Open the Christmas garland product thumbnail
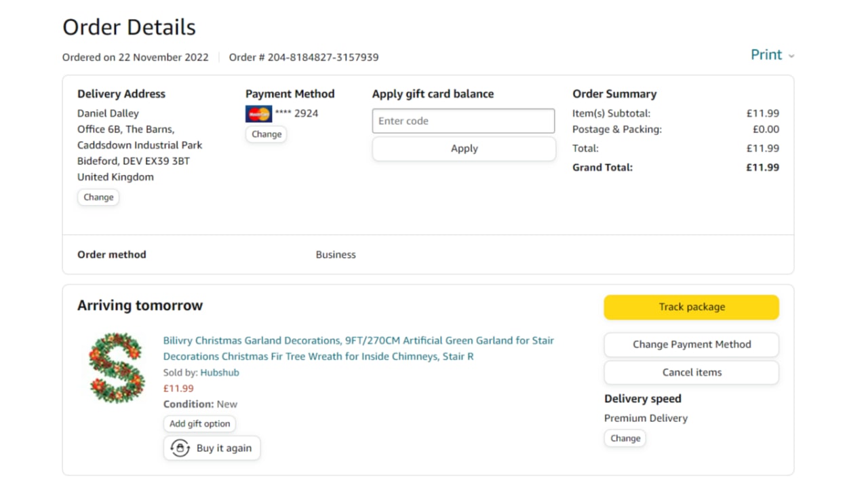 point(117,368)
